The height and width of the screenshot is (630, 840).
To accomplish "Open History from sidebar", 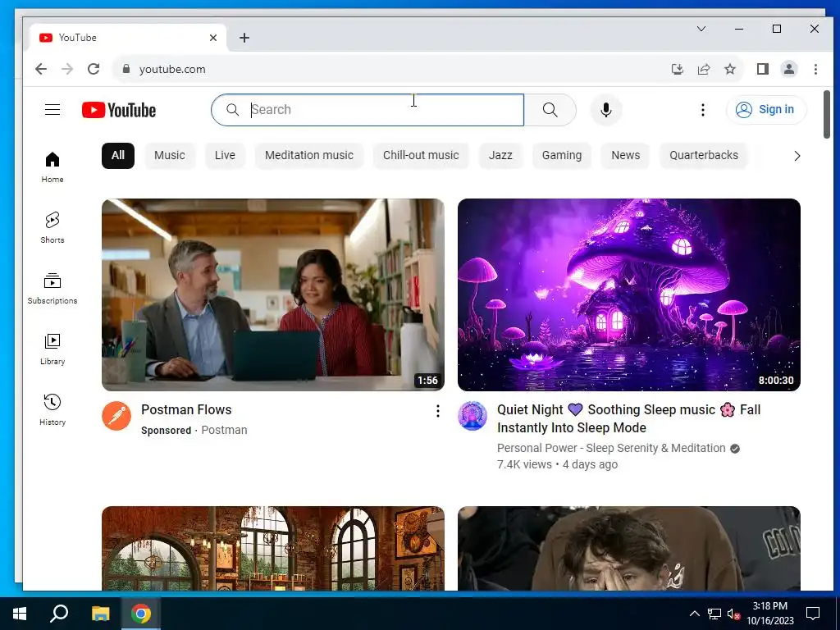I will click(52, 410).
